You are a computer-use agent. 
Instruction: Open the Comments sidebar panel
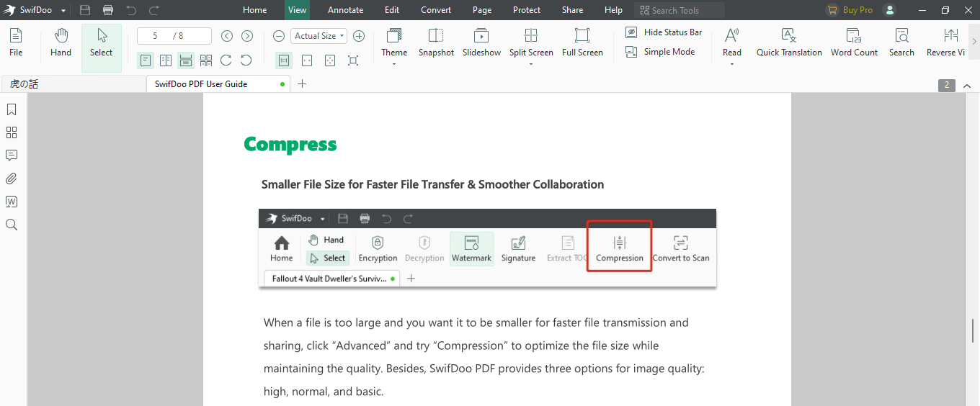point(12,155)
